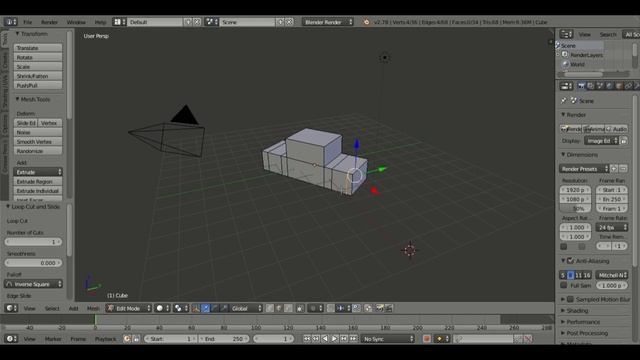Open the Global transform orientation dropdown

point(246,308)
